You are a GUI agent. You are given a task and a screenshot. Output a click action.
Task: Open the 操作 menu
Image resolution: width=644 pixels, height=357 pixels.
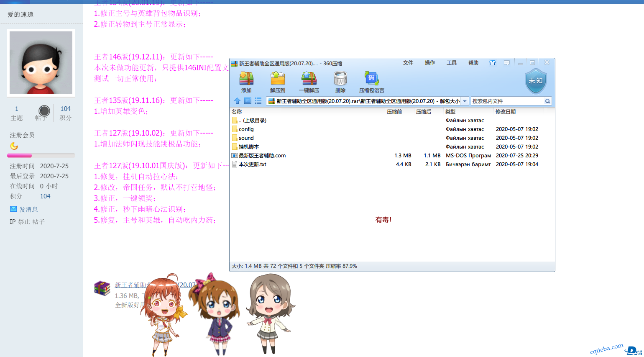tap(430, 63)
